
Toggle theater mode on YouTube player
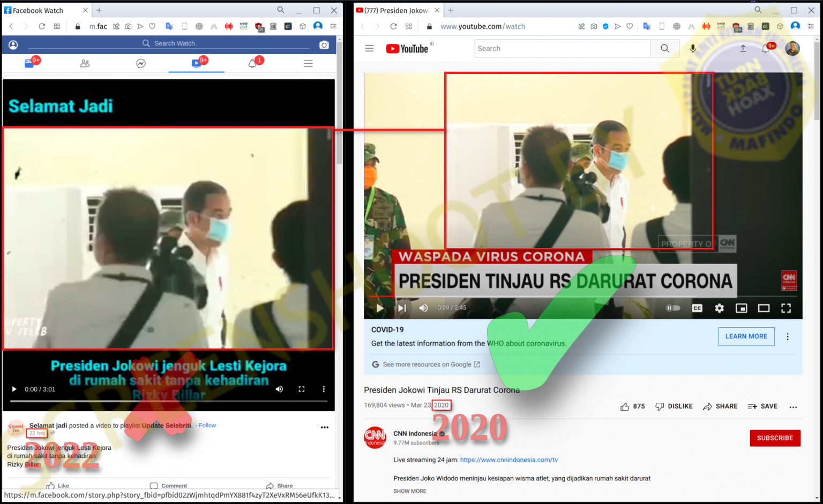click(x=764, y=308)
